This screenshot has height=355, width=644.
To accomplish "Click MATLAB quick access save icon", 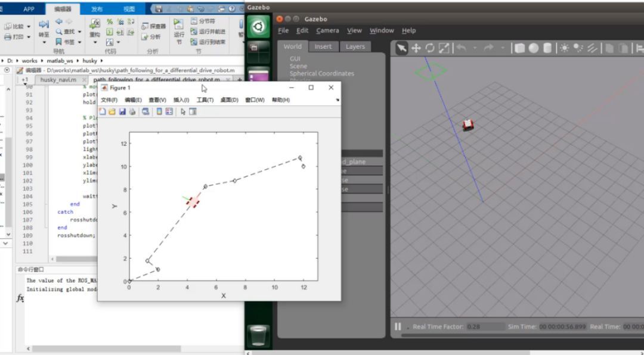I will 159,9.
